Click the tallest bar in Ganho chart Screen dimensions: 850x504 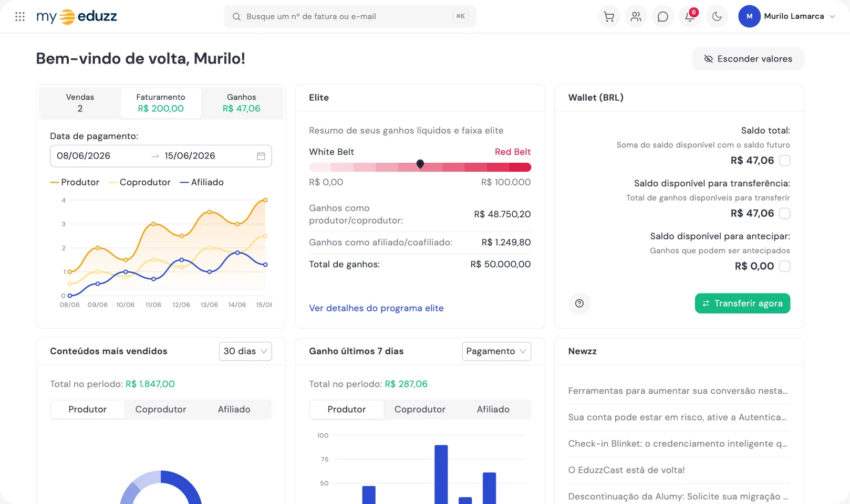point(441,474)
